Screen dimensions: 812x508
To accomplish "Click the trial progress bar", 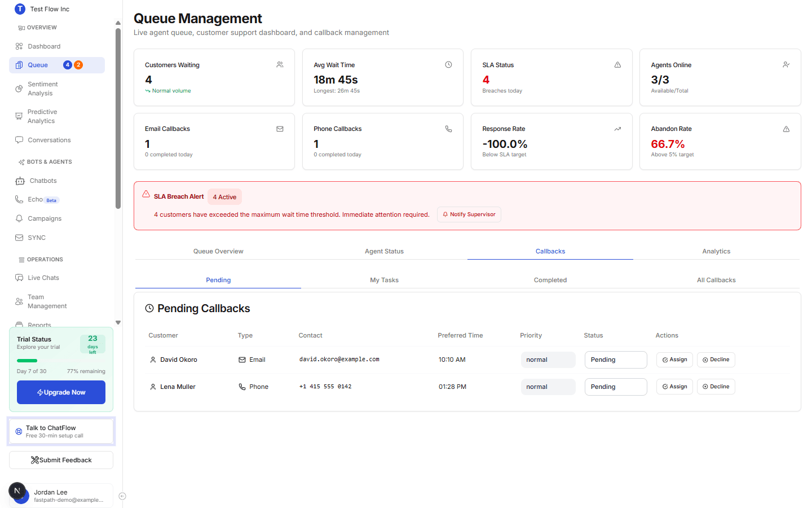I will (61, 361).
